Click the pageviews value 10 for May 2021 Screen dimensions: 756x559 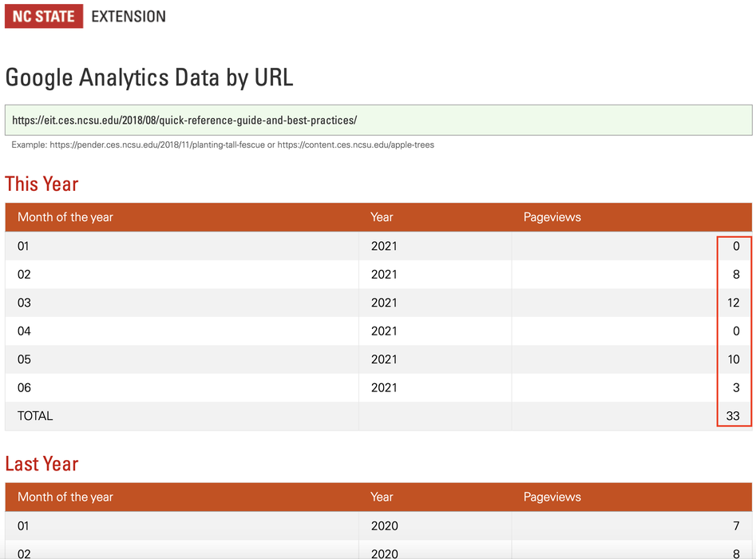(733, 359)
